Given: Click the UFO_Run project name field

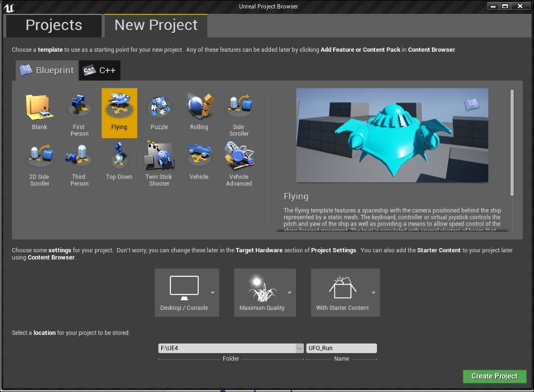Looking at the screenshot, I should (342, 348).
